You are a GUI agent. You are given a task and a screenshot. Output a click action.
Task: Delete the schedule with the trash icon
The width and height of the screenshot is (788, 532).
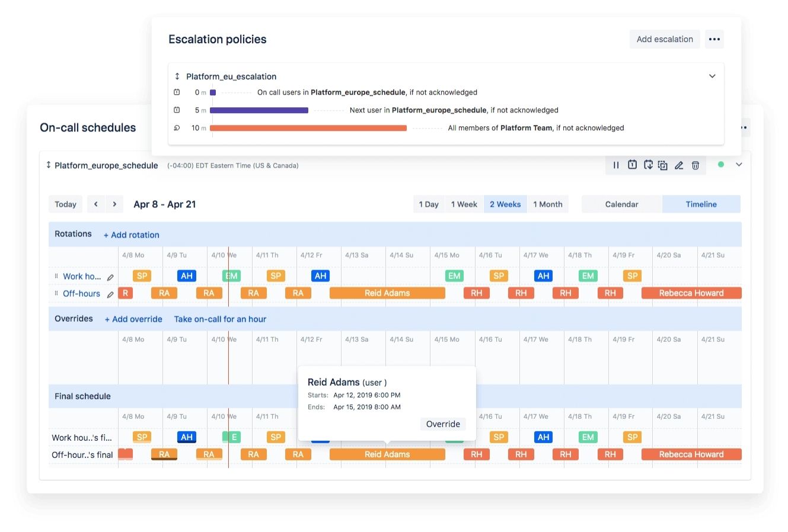point(696,165)
